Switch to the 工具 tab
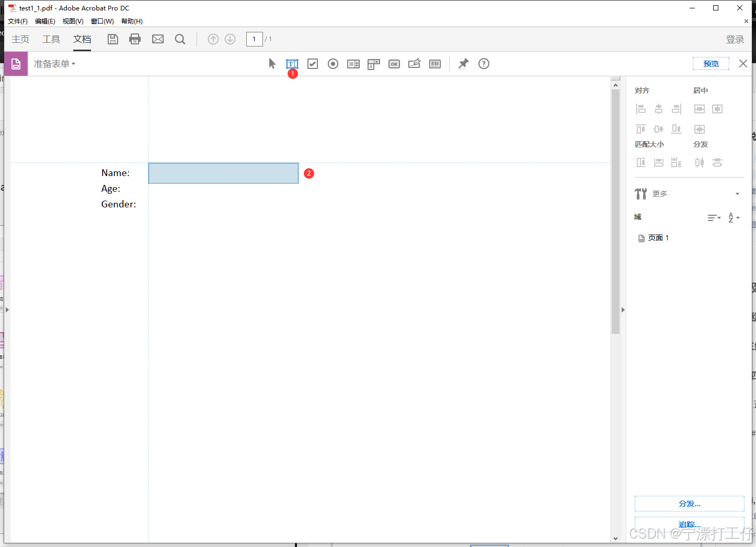This screenshot has height=547, width=756. click(x=51, y=39)
